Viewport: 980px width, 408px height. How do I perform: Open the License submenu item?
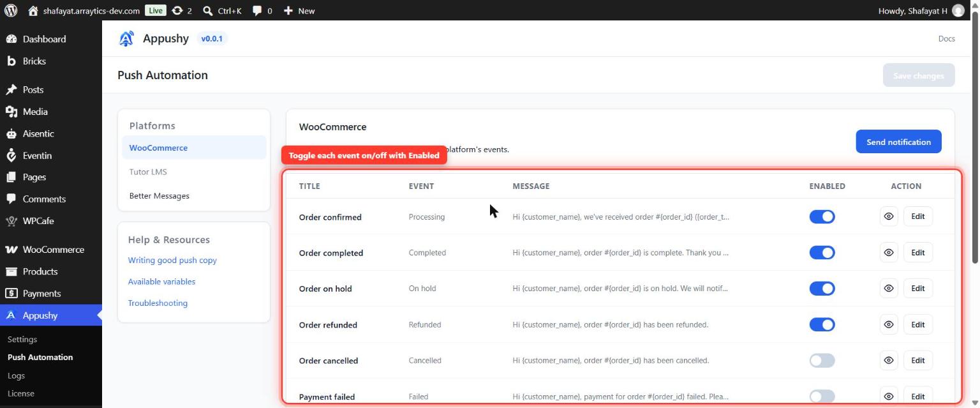pyautogui.click(x=21, y=393)
